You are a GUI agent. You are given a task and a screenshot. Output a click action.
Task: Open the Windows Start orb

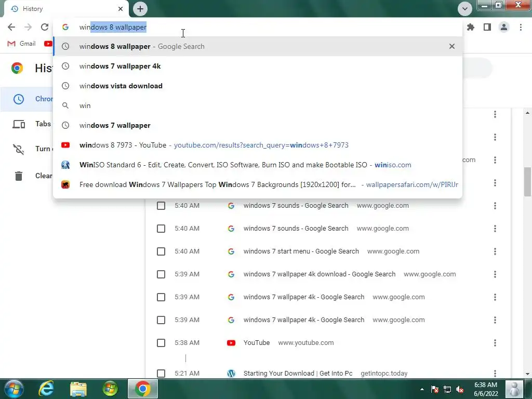click(14, 389)
